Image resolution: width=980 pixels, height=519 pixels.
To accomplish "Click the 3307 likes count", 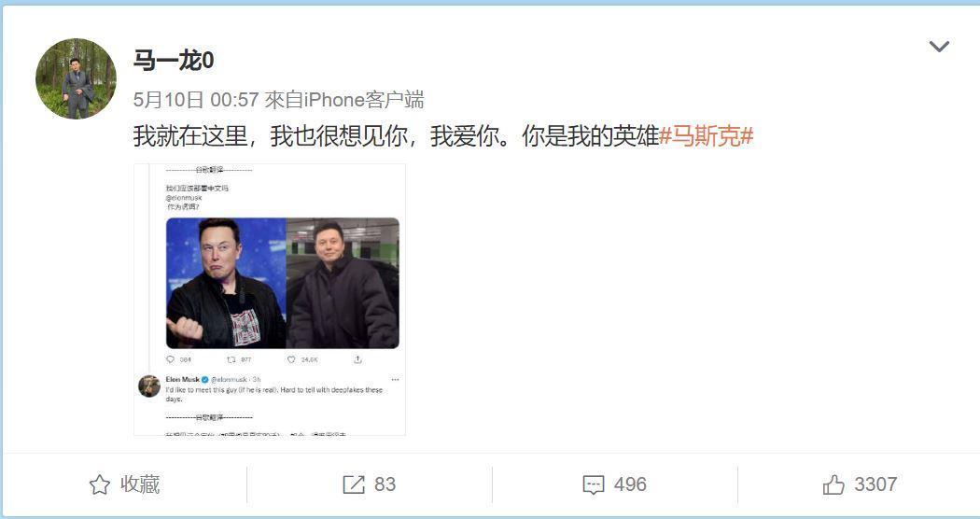I will pos(875,484).
